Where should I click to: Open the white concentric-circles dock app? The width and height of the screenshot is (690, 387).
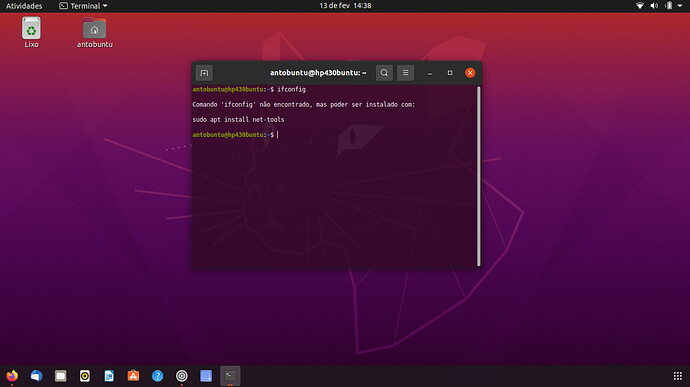click(182, 376)
